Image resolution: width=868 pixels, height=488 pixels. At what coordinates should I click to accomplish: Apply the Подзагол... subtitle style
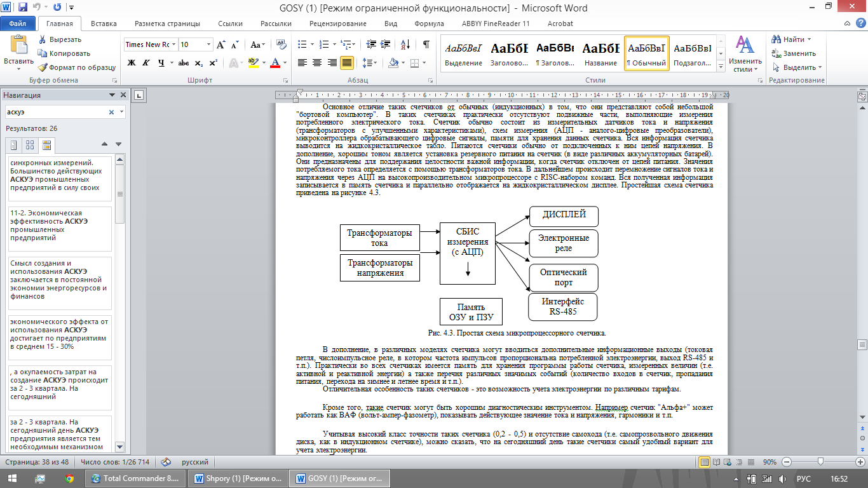[x=692, y=53]
